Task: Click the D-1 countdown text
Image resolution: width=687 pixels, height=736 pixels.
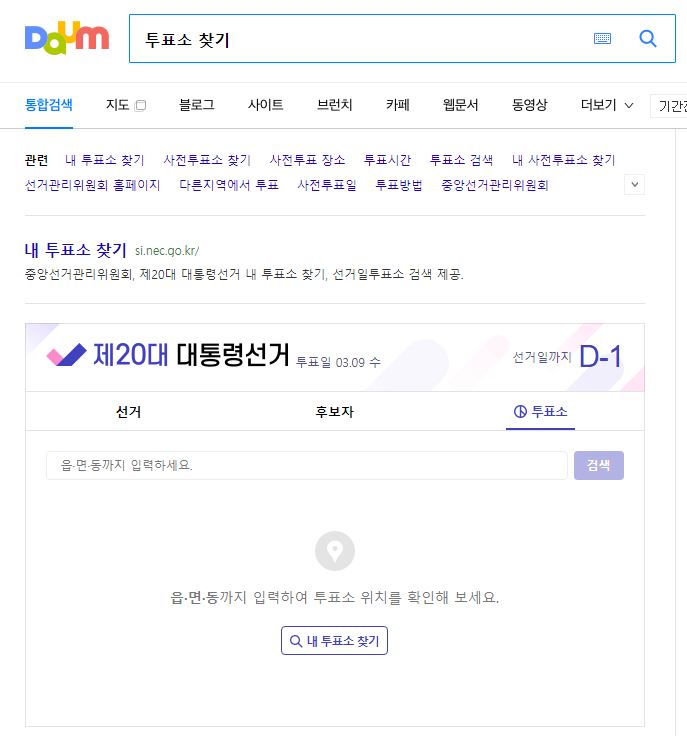Action: point(601,357)
